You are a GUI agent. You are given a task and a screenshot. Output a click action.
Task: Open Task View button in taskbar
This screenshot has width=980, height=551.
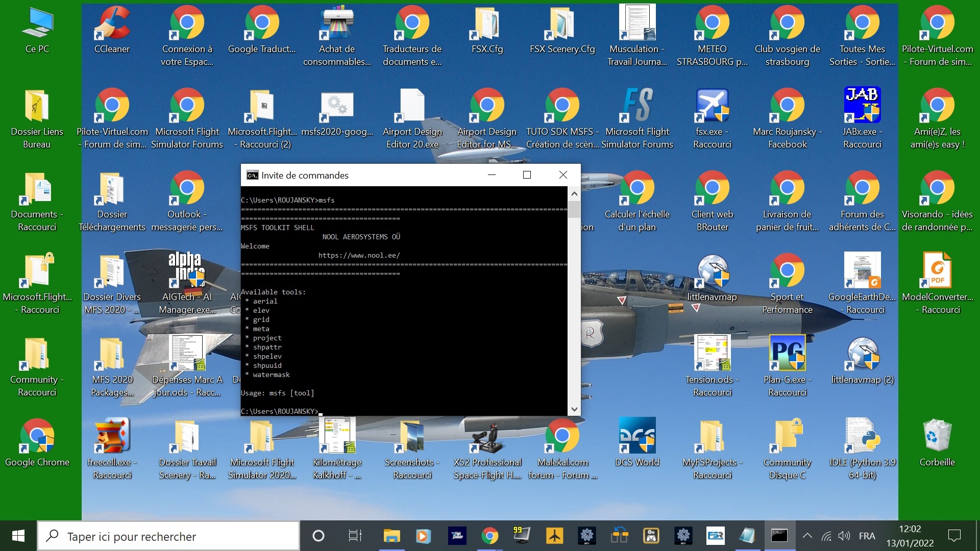pos(355,536)
